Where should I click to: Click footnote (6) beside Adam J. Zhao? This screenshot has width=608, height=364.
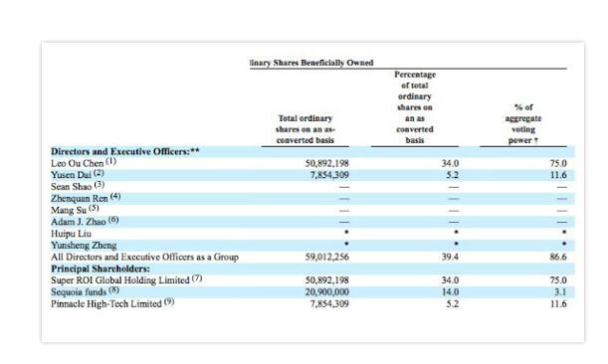coord(113,220)
